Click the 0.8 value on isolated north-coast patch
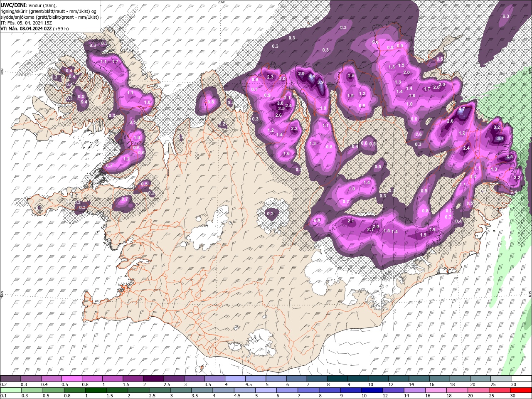The image size is (532, 399). click(x=211, y=102)
